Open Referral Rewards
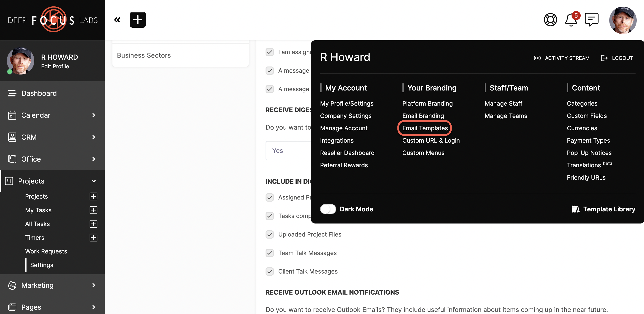The image size is (644, 314). click(344, 165)
